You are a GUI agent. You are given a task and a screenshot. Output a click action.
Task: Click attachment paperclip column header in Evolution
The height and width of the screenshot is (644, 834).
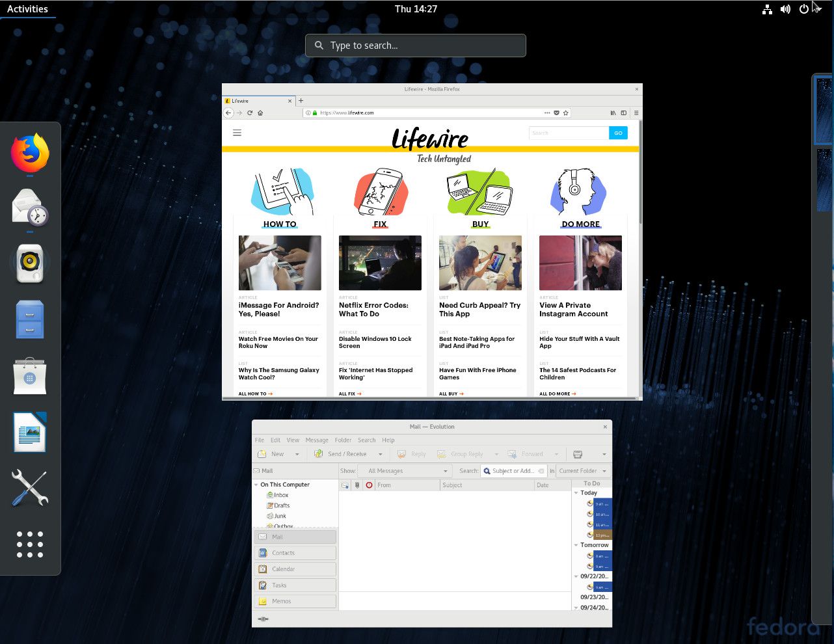tap(357, 485)
